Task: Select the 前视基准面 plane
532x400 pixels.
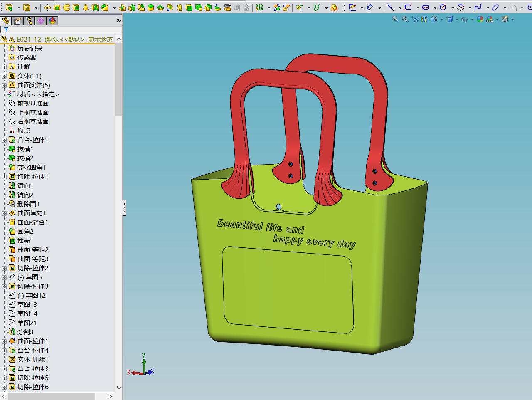Action: 29,104
